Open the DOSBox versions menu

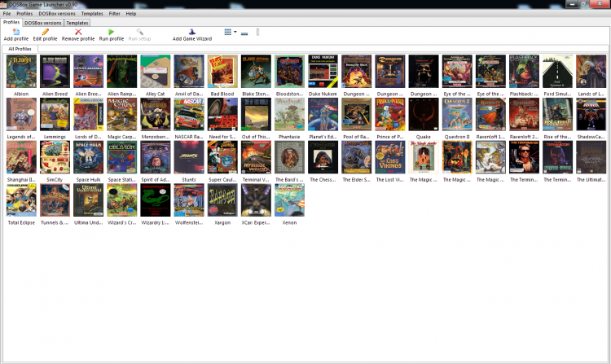click(x=57, y=14)
